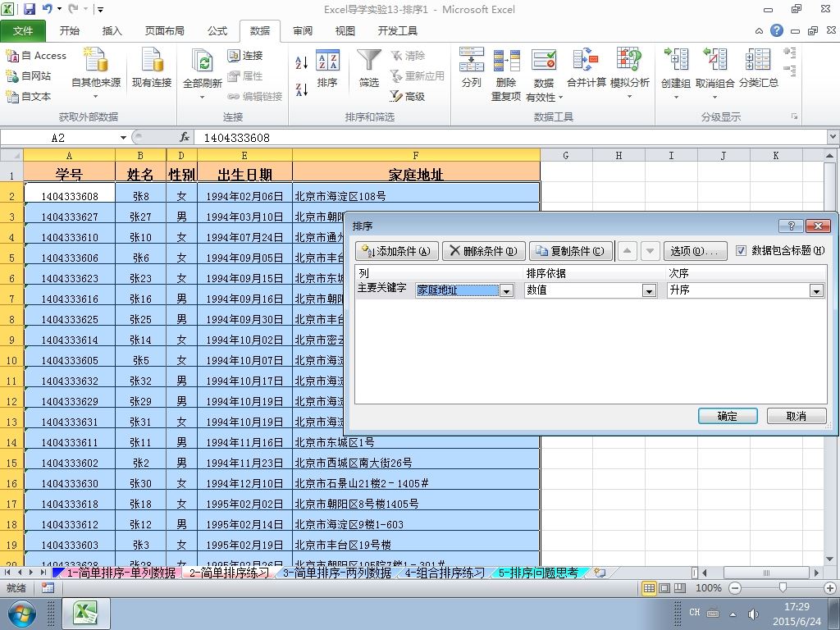Open What-If Analysis (模拟分析)
This screenshot has height=630, width=840.
[629, 73]
